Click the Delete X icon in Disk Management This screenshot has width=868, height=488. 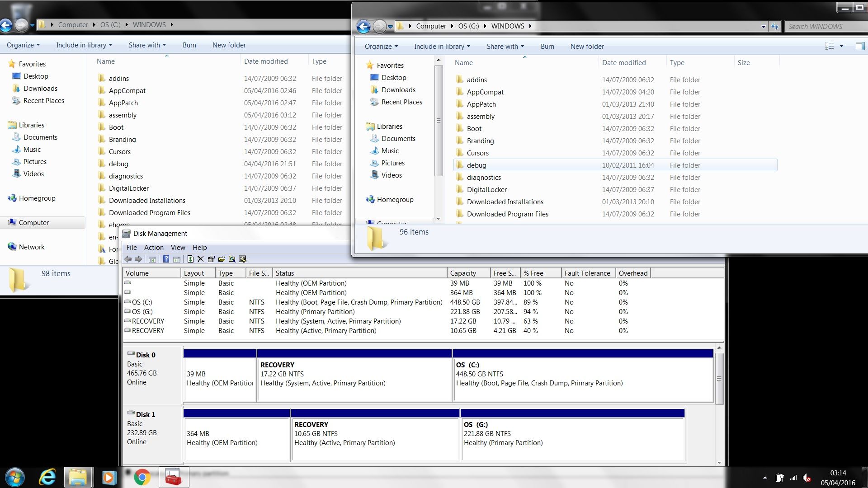pyautogui.click(x=201, y=259)
